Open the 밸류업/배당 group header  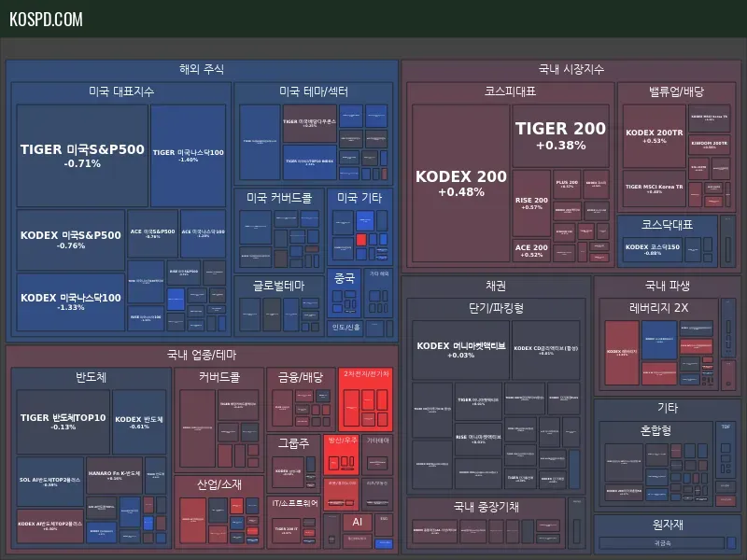(676, 91)
